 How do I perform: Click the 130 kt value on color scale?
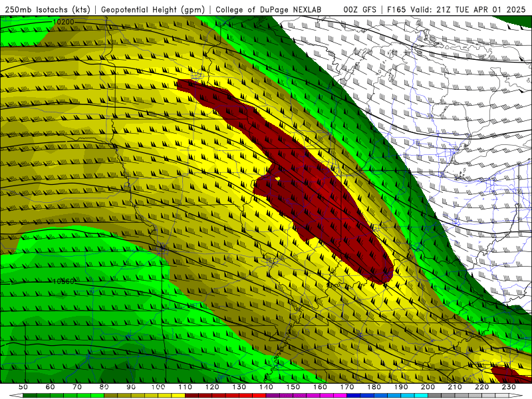pos(239,387)
